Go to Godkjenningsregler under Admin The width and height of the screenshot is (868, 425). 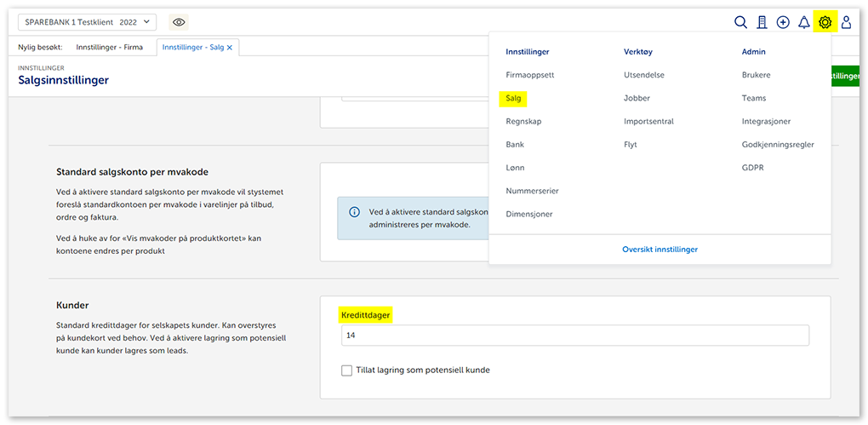tap(778, 145)
